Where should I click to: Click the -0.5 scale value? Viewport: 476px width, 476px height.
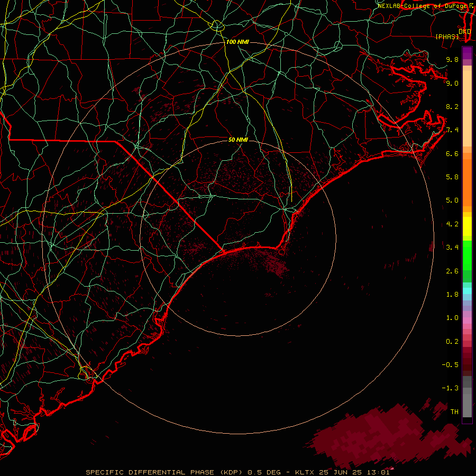click(450, 365)
